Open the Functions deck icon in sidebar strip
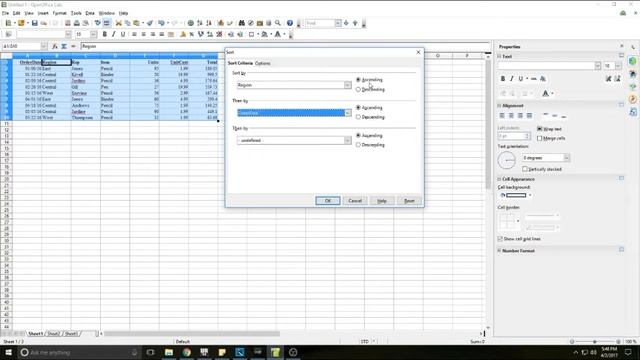This screenshot has width=640, height=360. point(633,111)
